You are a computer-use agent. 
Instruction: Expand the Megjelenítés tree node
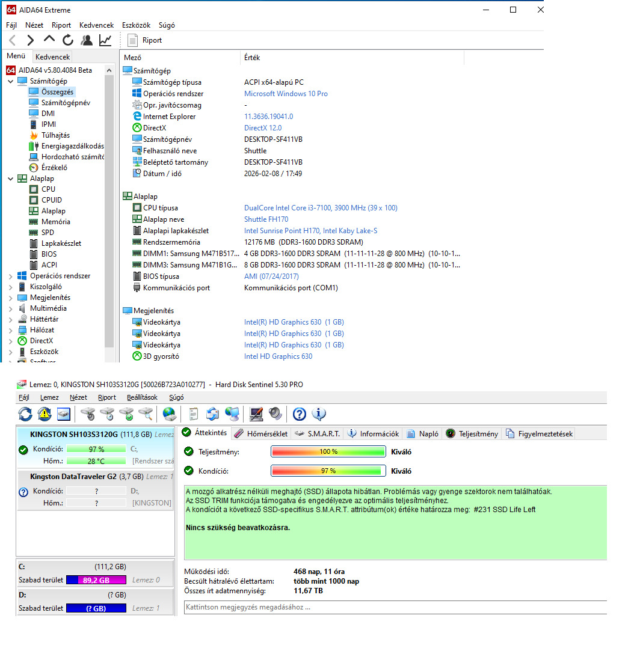pyautogui.click(x=11, y=298)
